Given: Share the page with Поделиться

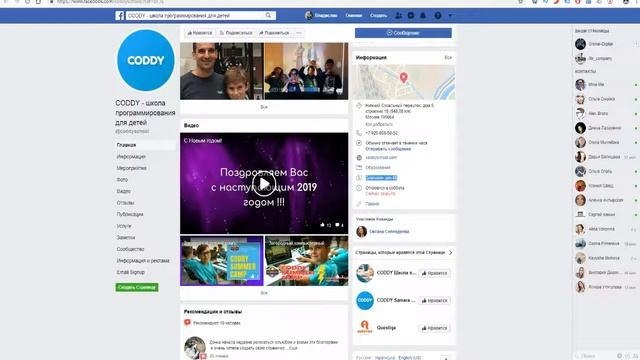Looking at the screenshot, I should pyautogui.click(x=274, y=33).
